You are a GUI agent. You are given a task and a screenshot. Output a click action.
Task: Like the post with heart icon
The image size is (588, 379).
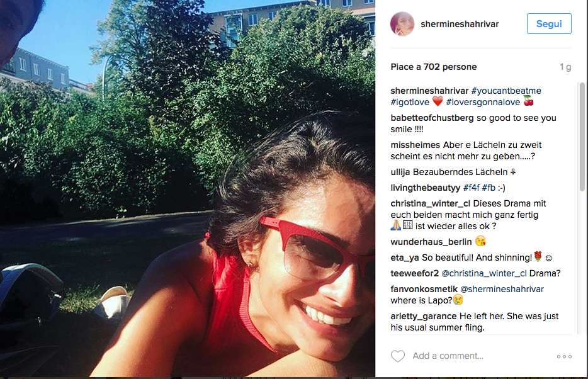click(x=397, y=356)
